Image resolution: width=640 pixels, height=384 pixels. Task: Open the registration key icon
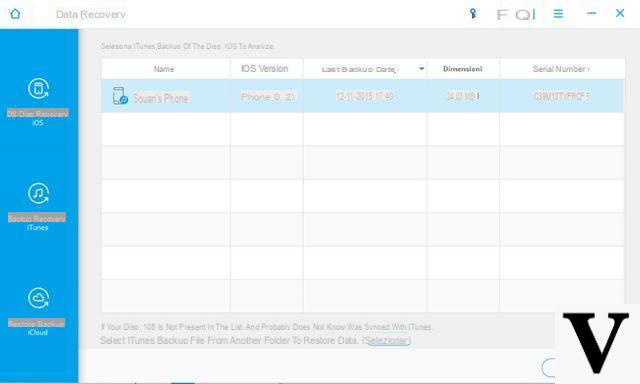[x=473, y=14]
